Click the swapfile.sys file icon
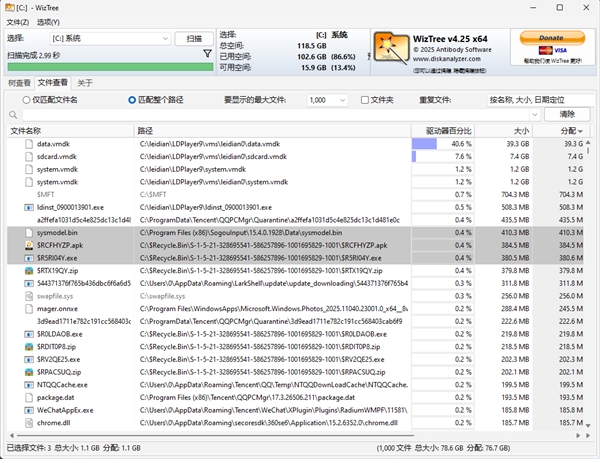Viewport: 600px width, 463px height. (29, 296)
